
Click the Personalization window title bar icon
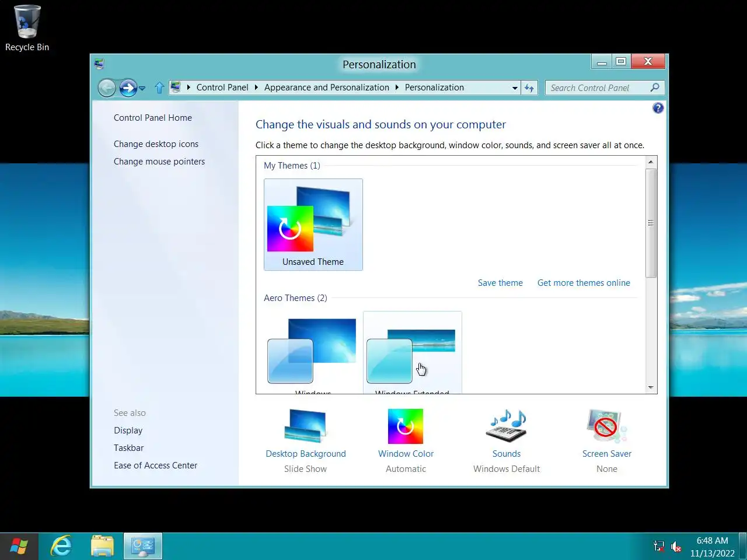(99, 64)
